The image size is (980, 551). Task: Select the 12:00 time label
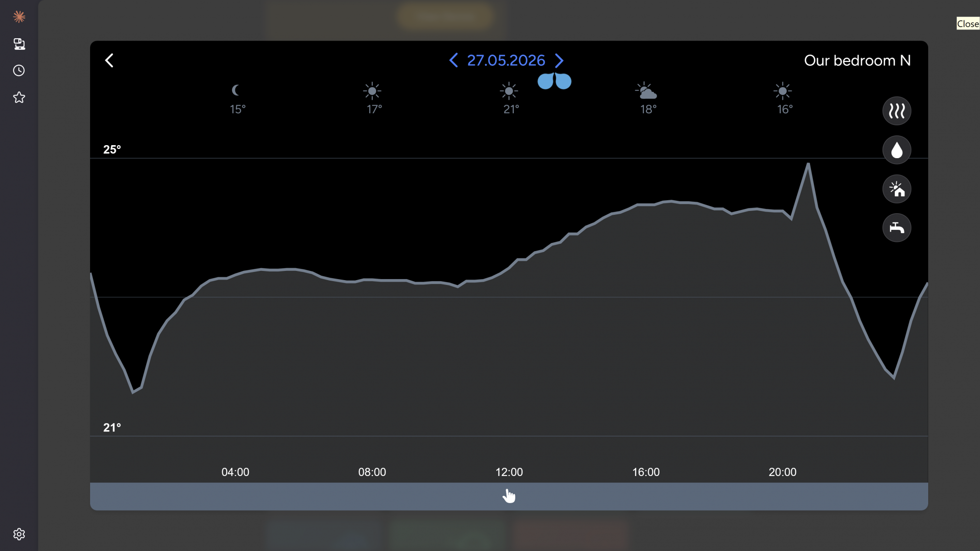click(509, 472)
